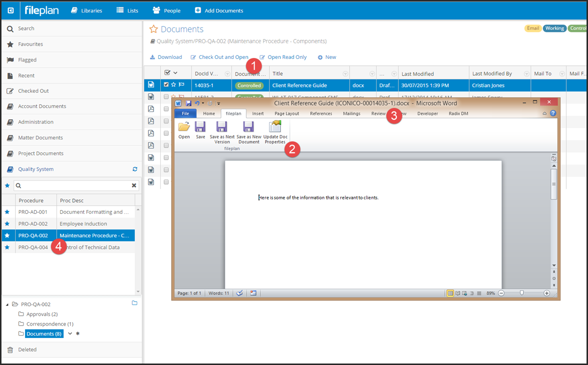Open the Checked Out sidebar link

pyautogui.click(x=33, y=91)
